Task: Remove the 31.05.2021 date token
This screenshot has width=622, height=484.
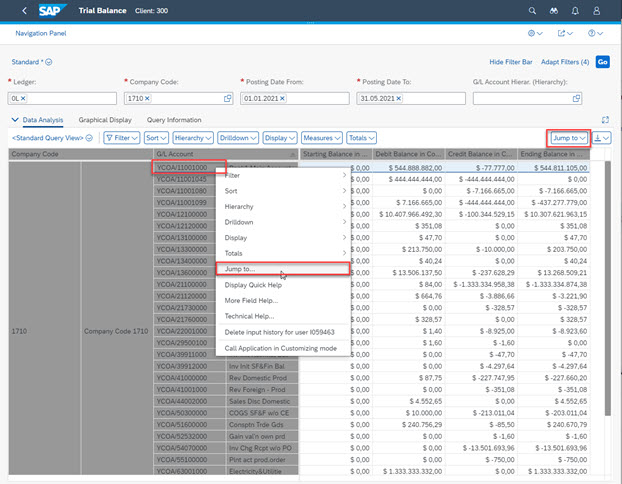Action: click(x=399, y=98)
